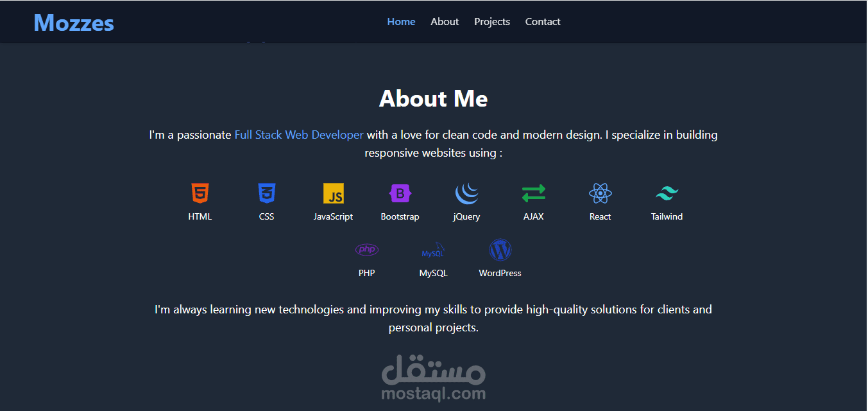This screenshot has height=411, width=868.
Task: Click the React atom icon
Action: pyautogui.click(x=600, y=193)
